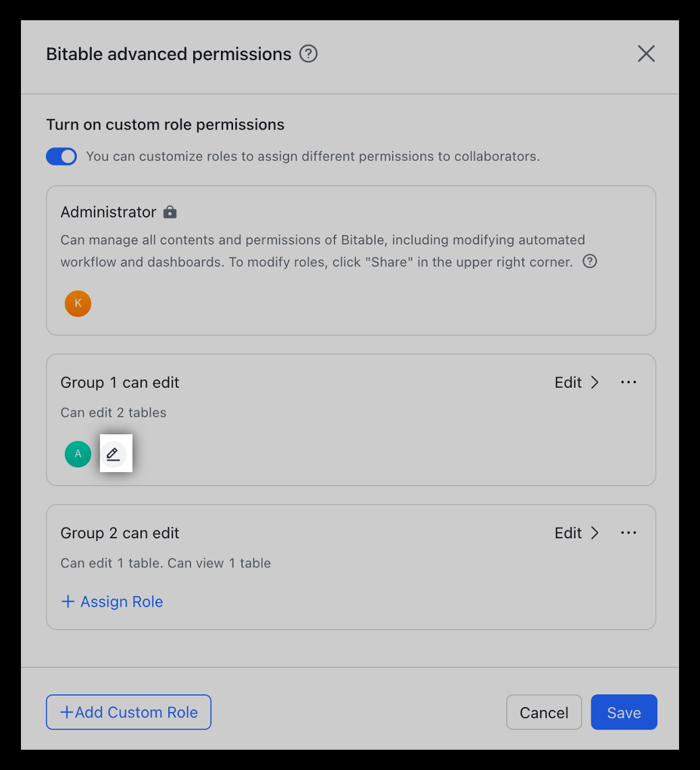Click the Administrator role heading

pos(108,212)
